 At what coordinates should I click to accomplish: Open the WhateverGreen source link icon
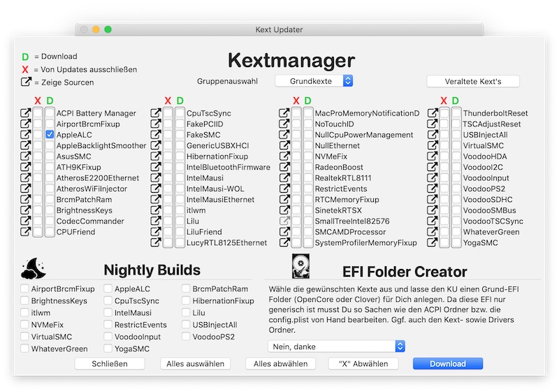pos(433,232)
